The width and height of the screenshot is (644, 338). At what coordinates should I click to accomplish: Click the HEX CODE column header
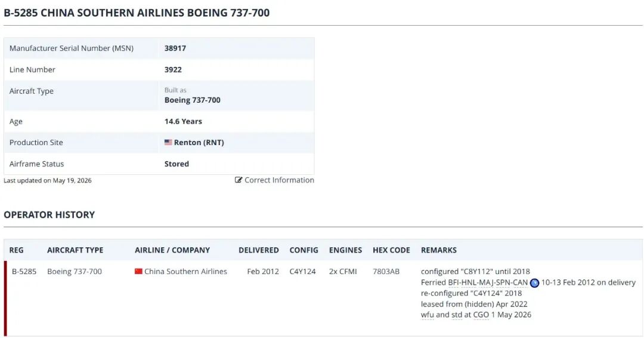click(x=391, y=250)
